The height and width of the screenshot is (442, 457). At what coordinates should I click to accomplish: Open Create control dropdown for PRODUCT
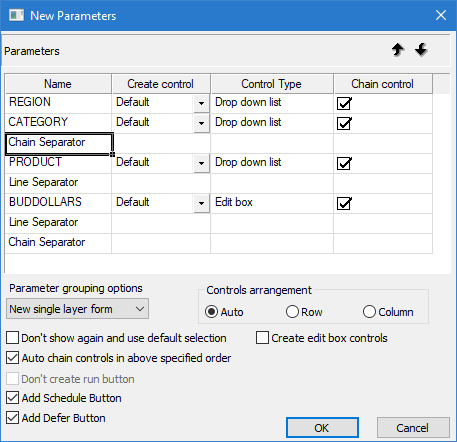tap(201, 163)
